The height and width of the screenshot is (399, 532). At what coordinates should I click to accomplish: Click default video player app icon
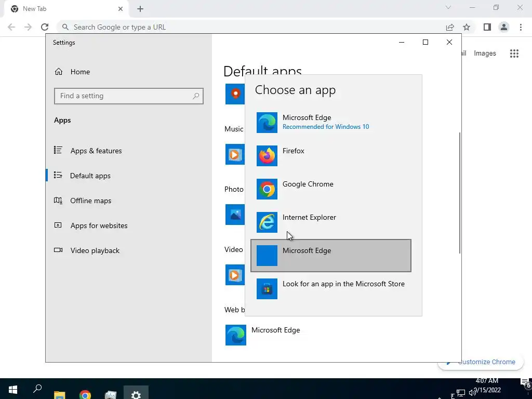(235, 275)
